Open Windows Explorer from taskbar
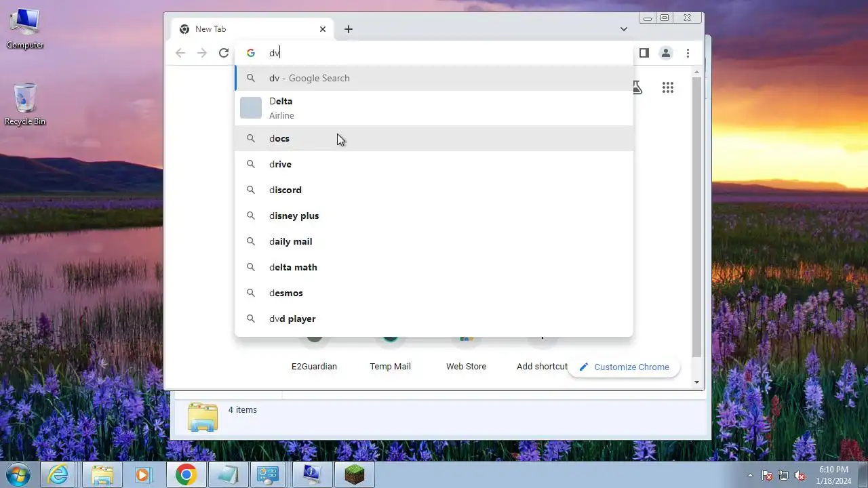The height and width of the screenshot is (488, 868). pos(102,475)
